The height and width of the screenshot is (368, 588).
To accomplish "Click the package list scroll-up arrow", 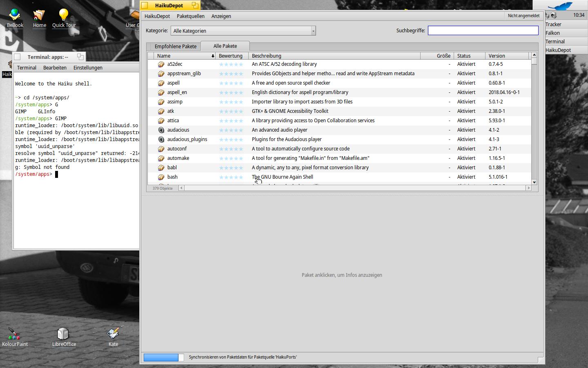I will point(534,55).
